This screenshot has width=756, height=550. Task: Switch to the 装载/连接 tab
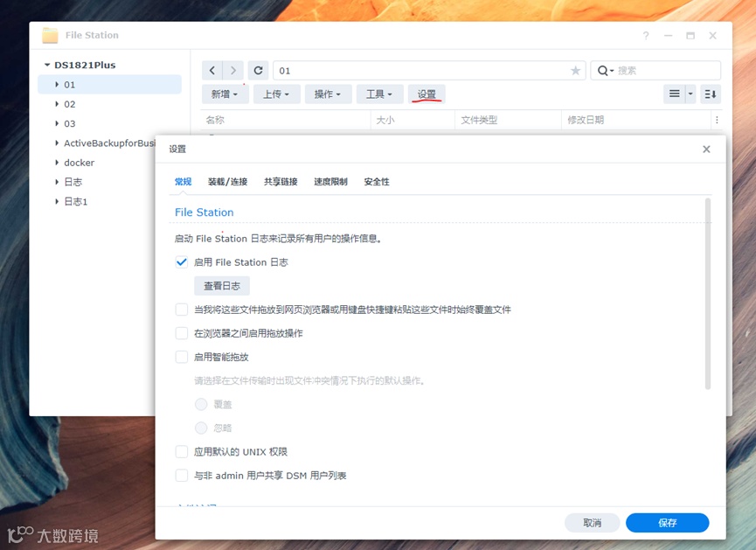(227, 182)
